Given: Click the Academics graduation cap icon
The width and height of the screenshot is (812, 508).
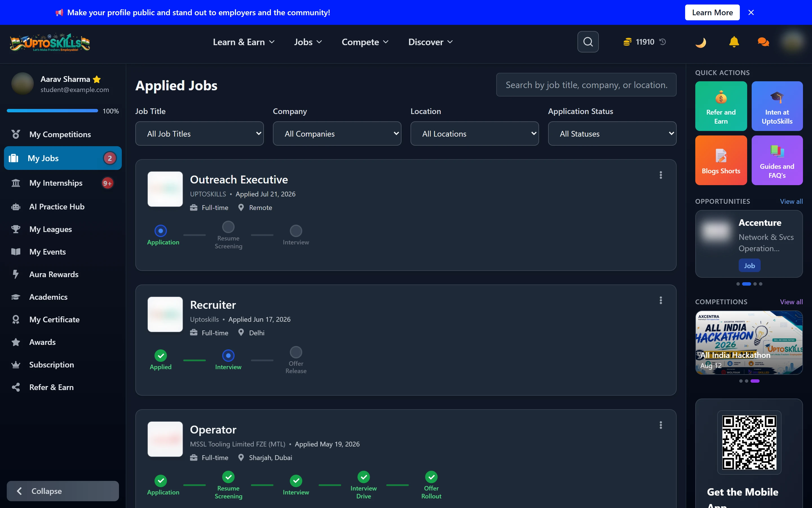Looking at the screenshot, I should coord(16,297).
